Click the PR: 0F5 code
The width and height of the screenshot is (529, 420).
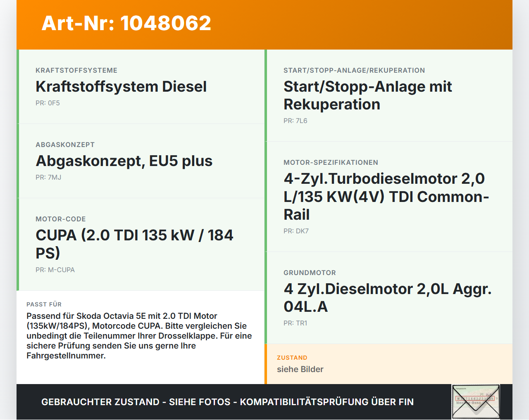click(48, 103)
